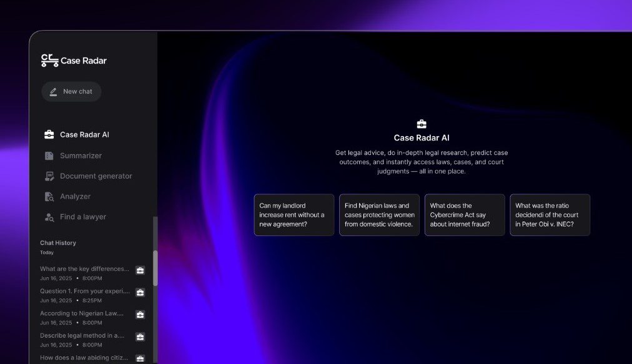632x364 pixels.
Task: Click briefcase icon next to 'What are the key differences' chat
Action: pyautogui.click(x=140, y=270)
